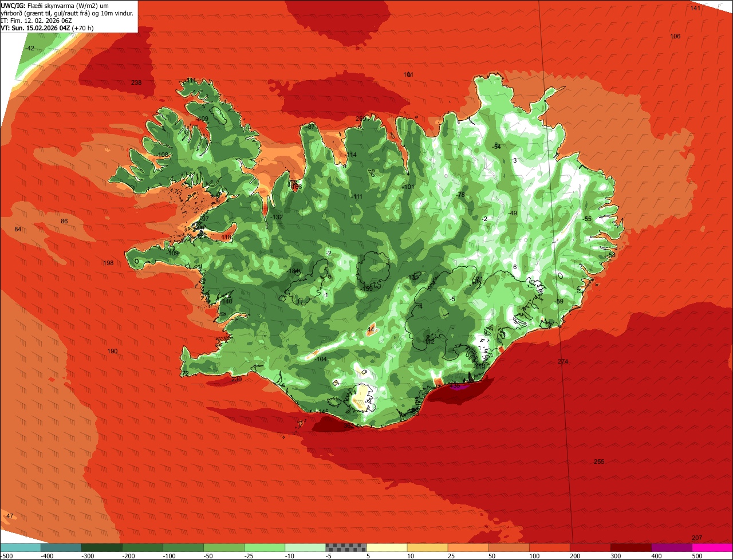This screenshot has height=560, width=733.
Task: Click the '-42' value near the top-left corner
Action: pyautogui.click(x=30, y=48)
